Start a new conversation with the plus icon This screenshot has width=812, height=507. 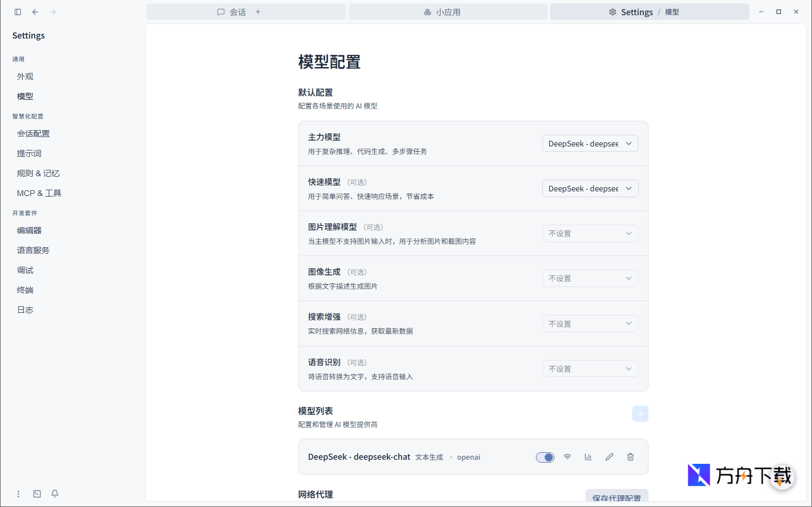[x=257, y=12]
